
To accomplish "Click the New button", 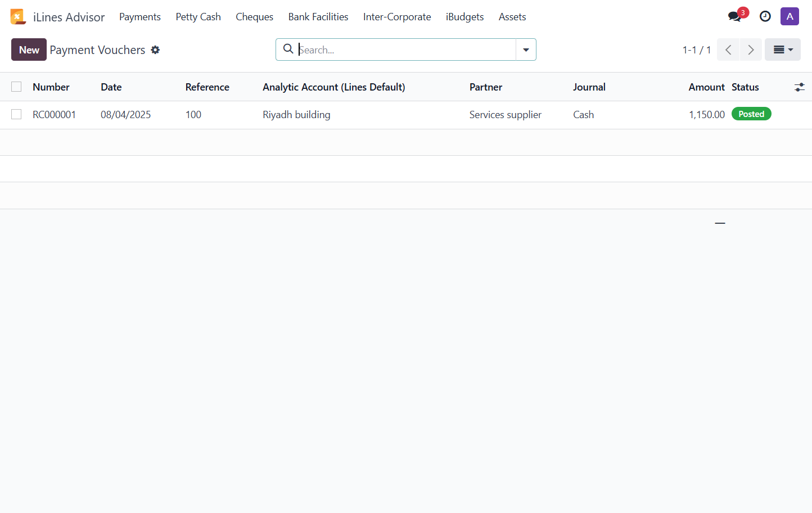I will (x=29, y=49).
